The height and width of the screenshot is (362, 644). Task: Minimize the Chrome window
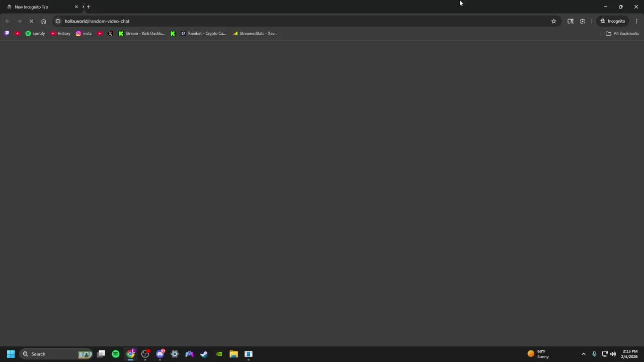point(605,7)
